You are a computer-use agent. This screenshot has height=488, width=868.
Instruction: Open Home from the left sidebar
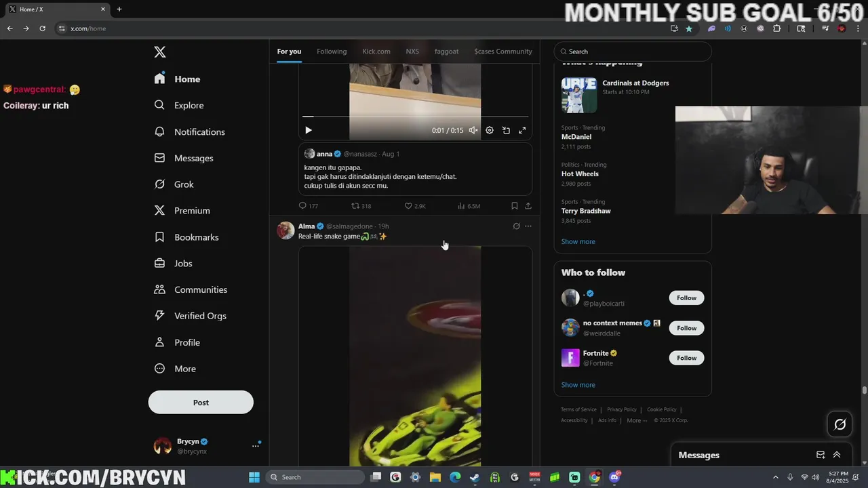pos(177,79)
